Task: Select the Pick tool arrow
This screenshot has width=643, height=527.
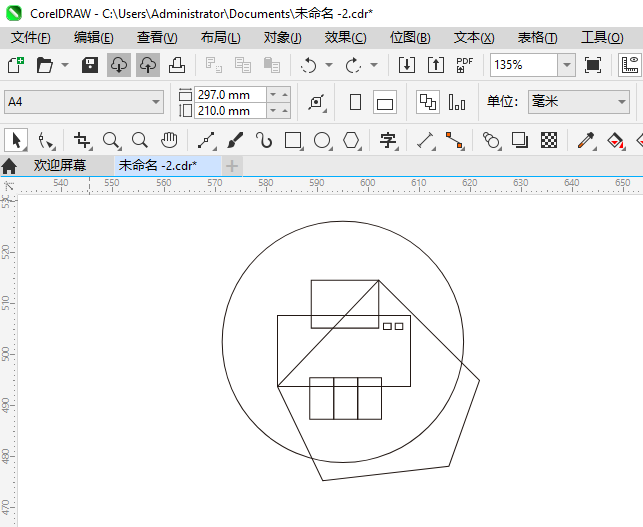Action: [x=16, y=140]
